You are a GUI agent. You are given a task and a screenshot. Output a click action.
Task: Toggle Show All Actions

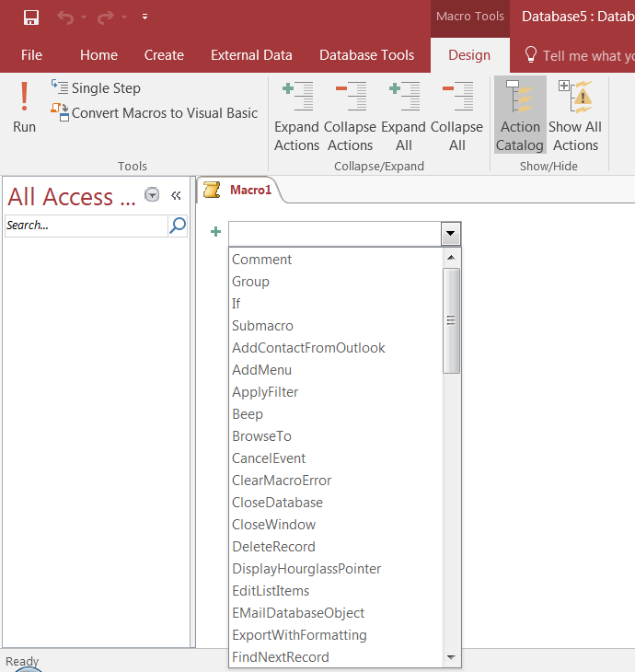tap(575, 116)
